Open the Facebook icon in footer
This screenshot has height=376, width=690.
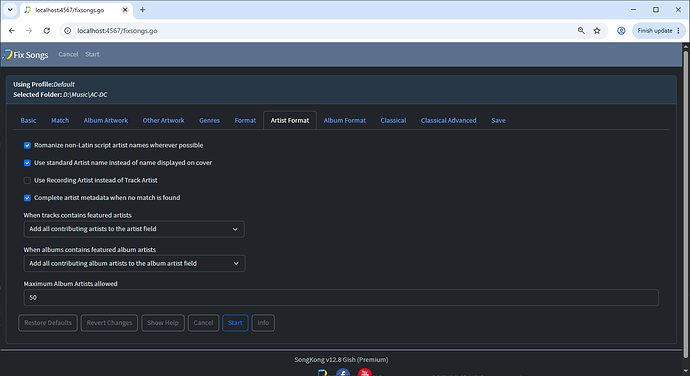coord(343,372)
